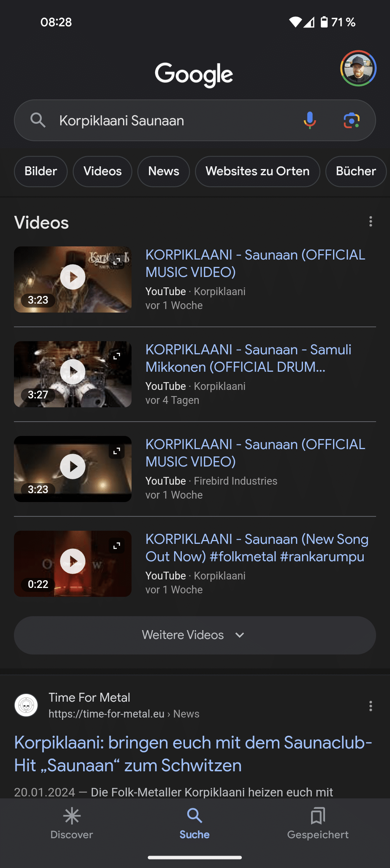Open the Gespeichert saved items tab
Viewport: 390px width, 868px height.
tap(318, 824)
